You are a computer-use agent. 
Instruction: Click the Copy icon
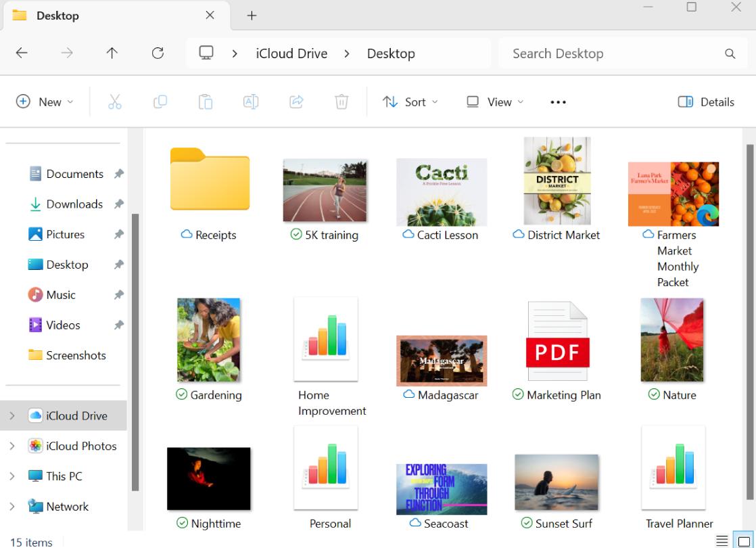pyautogui.click(x=160, y=101)
